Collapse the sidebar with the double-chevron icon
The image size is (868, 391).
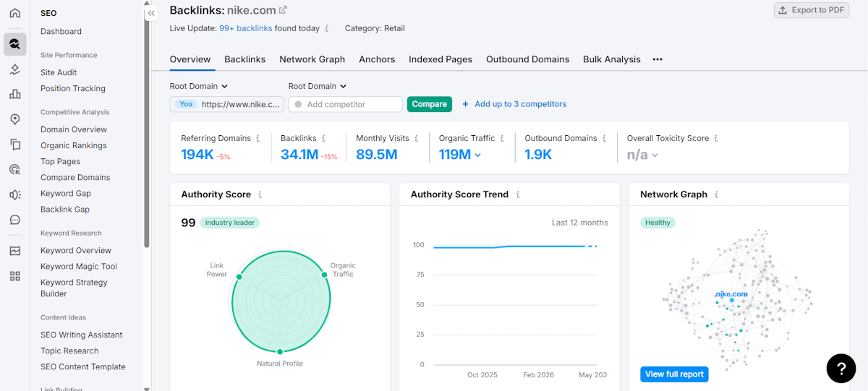[x=151, y=13]
